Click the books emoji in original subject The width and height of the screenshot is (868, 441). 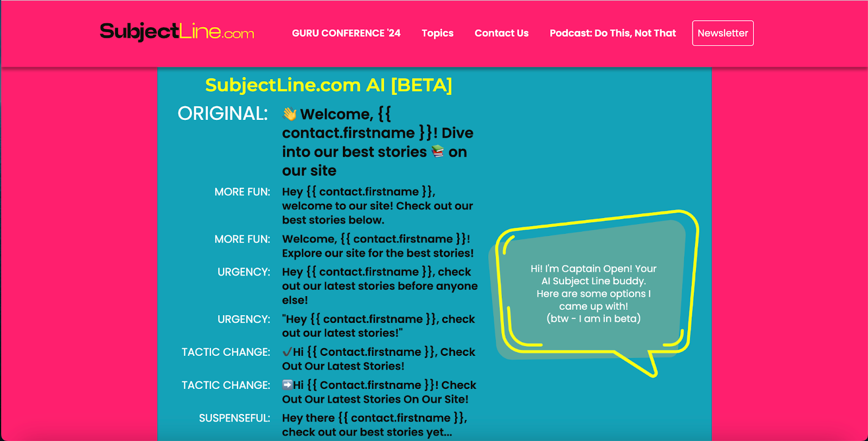tap(438, 151)
